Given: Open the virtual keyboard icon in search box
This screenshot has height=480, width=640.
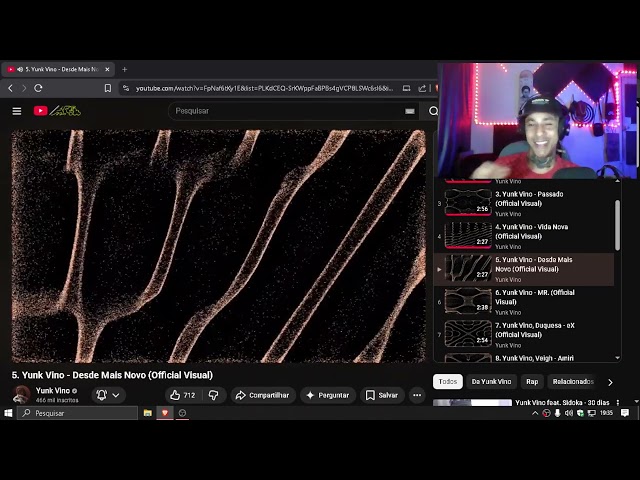Looking at the screenshot, I should (410, 111).
